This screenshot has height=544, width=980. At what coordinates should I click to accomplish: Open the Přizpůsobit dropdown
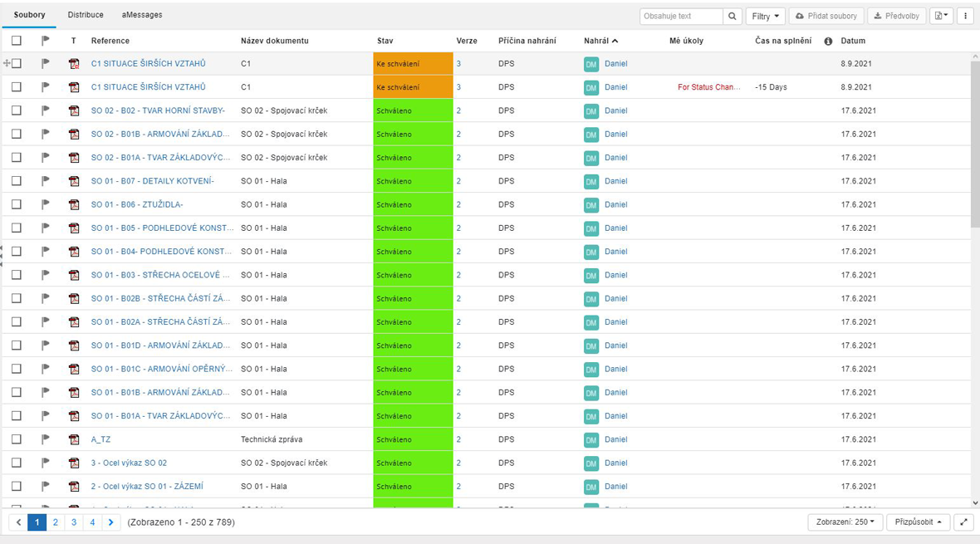tap(918, 522)
